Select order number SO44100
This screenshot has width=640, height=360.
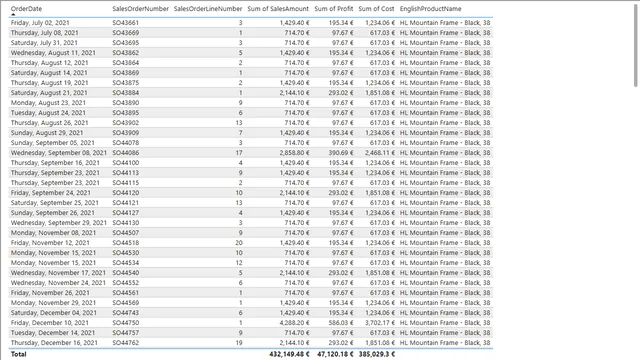pos(126,163)
